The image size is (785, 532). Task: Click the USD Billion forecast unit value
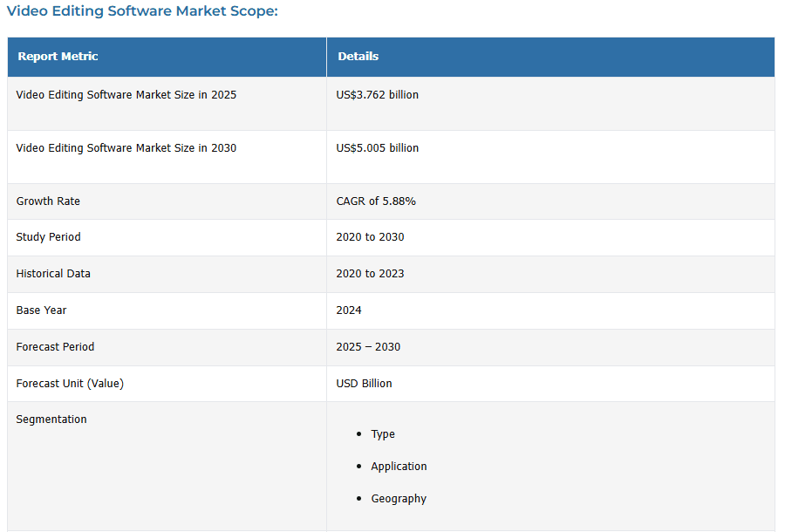coord(364,384)
